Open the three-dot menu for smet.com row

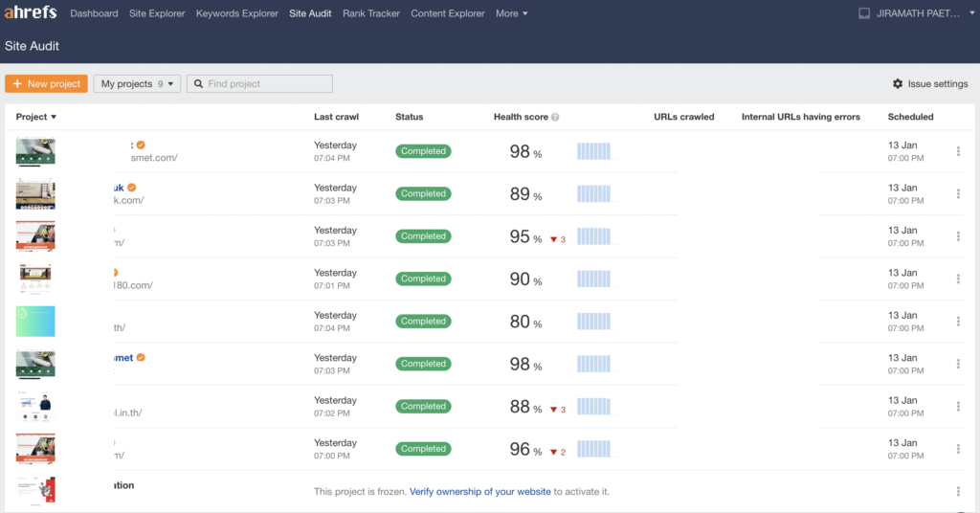958,151
